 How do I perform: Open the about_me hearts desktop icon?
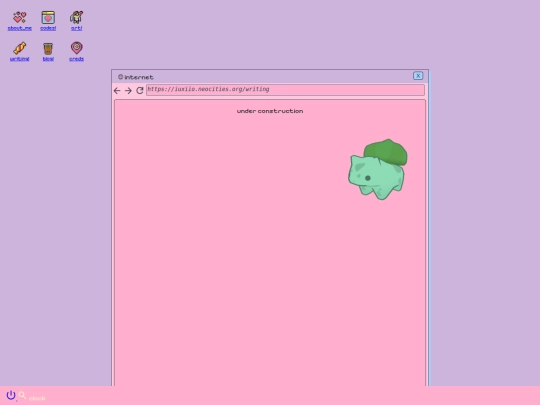click(x=20, y=17)
